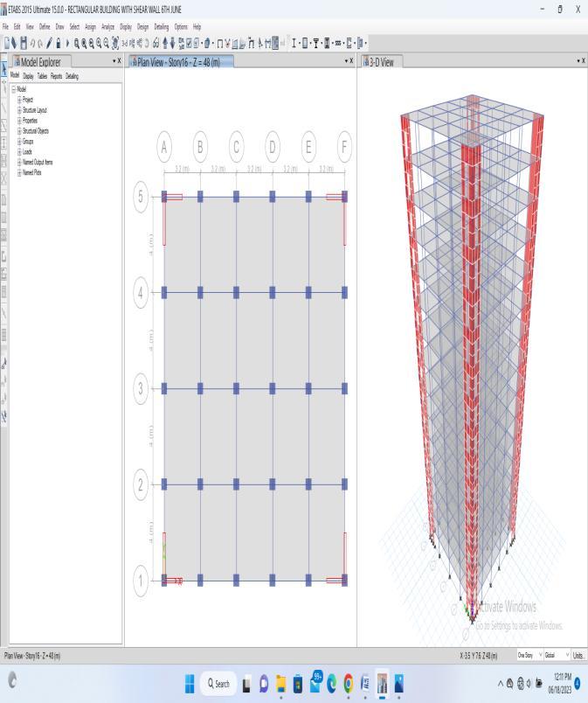Open the File menu
This screenshot has height=703, width=588.
point(5,27)
